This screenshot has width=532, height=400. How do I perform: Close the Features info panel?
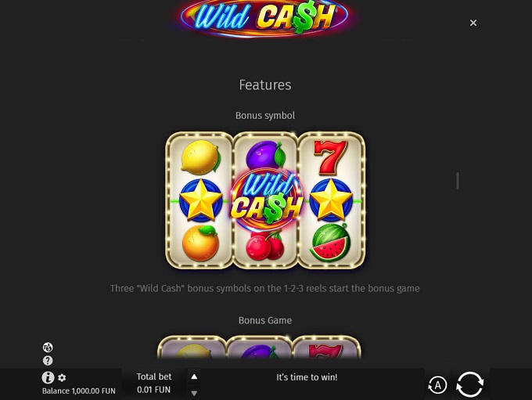(x=473, y=23)
